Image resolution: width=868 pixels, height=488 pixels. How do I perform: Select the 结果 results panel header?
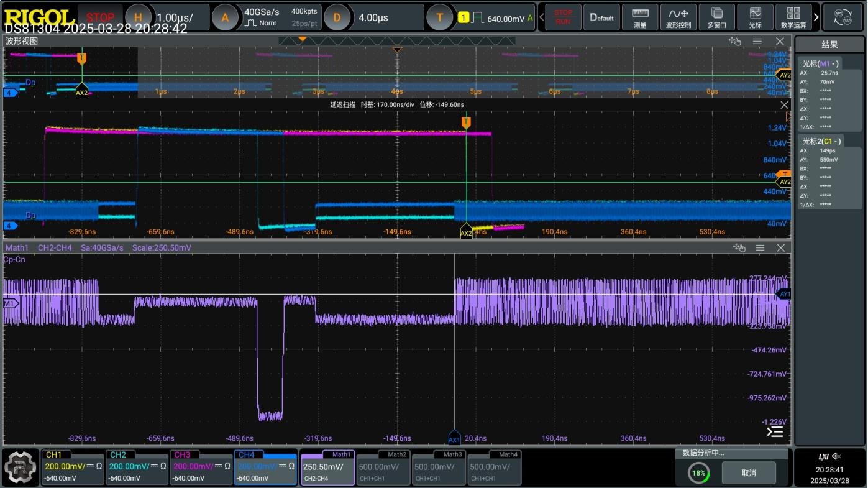point(829,45)
